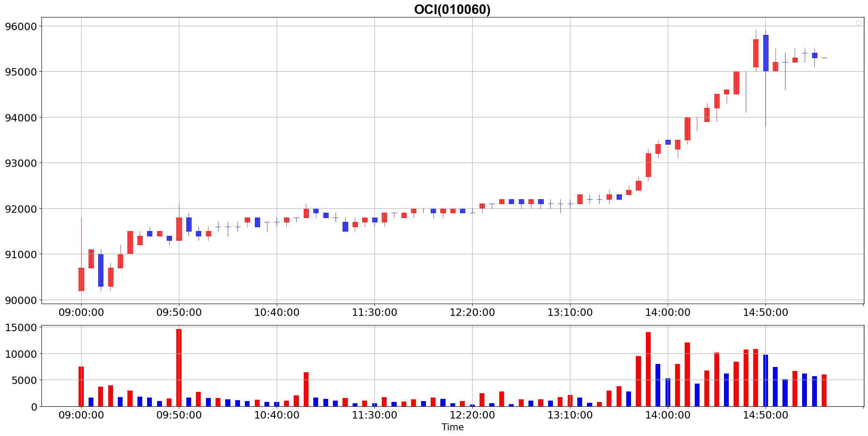Select 10:40:00 label under the price chart

277,313
